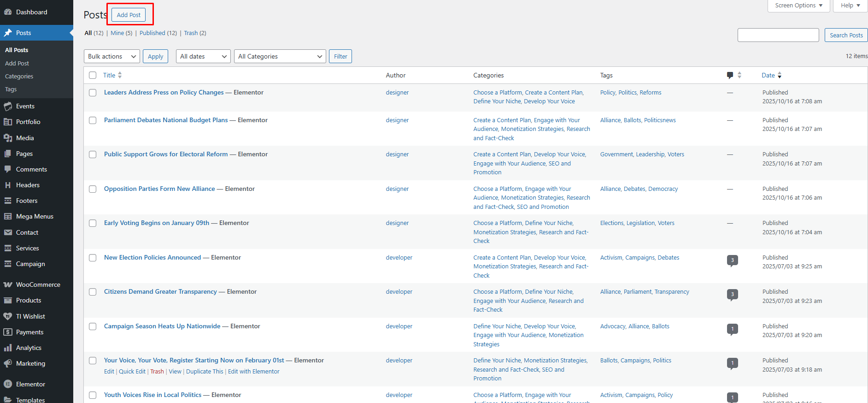
Task: Expand the All dates filter dropdown
Action: coord(203,56)
